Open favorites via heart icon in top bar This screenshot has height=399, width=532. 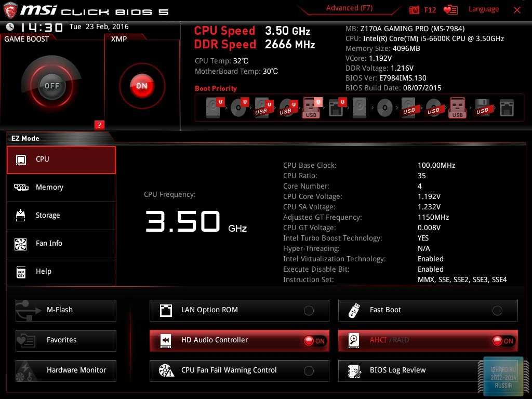tap(450, 10)
